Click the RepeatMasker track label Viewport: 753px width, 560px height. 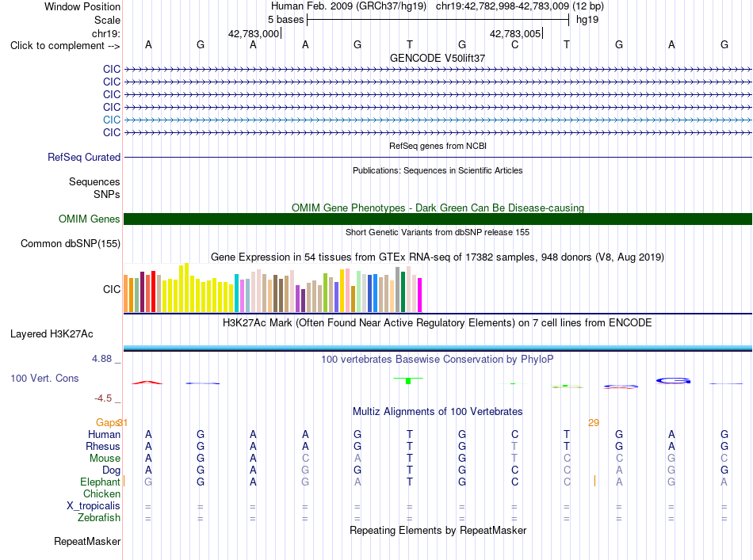[x=87, y=541]
